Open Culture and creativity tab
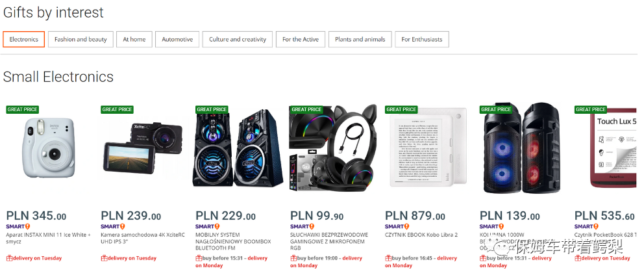Viewport: 644px width, 275px height. click(238, 40)
